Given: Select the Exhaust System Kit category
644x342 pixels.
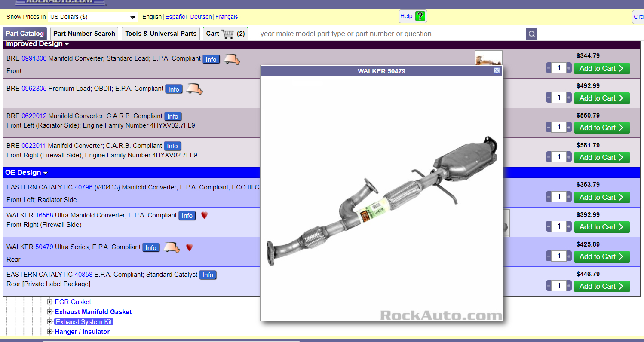Looking at the screenshot, I should click(x=84, y=322).
